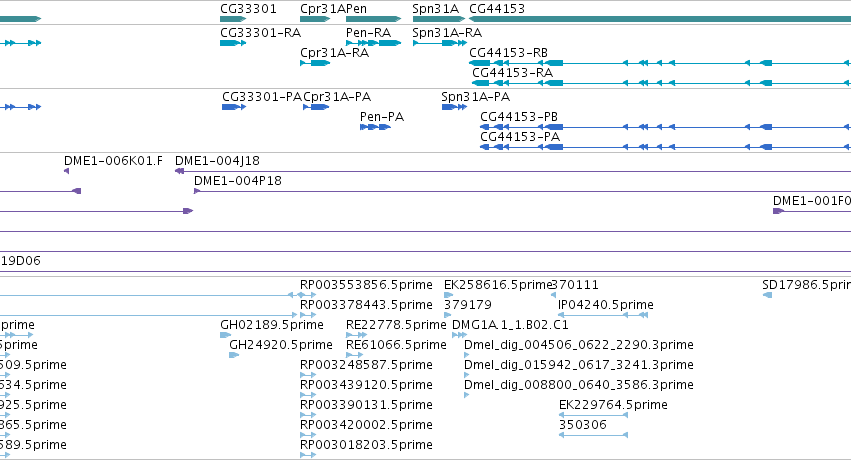Open EST RP003378443.5prime
The height and width of the screenshot is (460, 851).
366,305
